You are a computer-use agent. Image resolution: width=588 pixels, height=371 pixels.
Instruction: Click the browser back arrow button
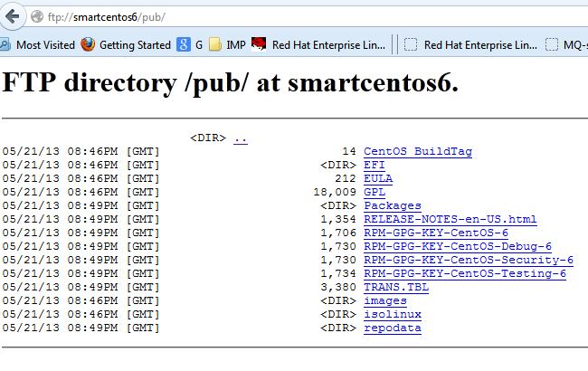click(12, 16)
